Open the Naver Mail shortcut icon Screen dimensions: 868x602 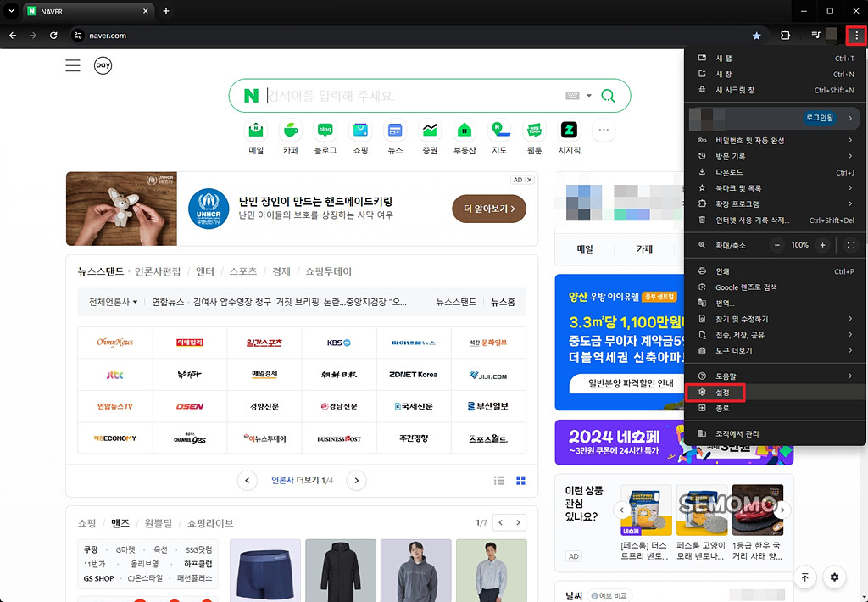[x=256, y=131]
